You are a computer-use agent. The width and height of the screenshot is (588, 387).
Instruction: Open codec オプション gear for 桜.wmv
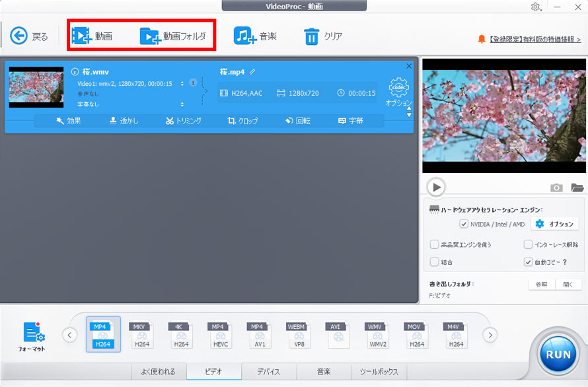398,92
